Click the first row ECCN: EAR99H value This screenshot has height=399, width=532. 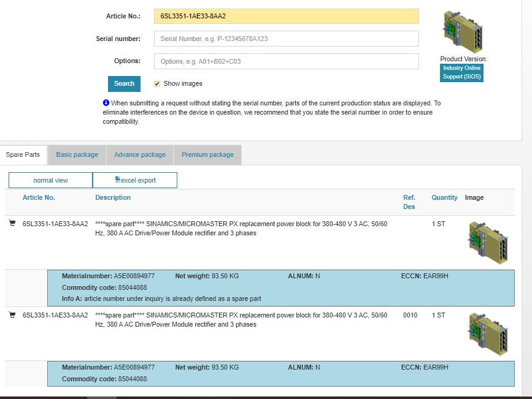425,276
